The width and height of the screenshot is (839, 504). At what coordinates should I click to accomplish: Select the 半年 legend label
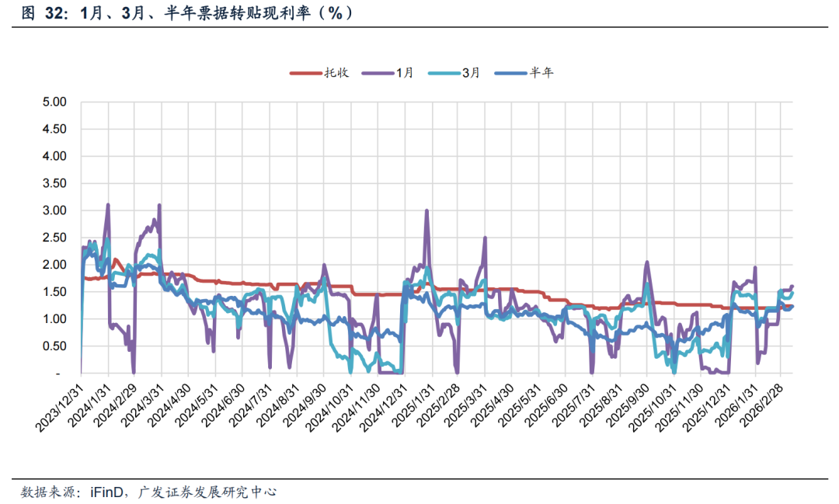click(541, 73)
